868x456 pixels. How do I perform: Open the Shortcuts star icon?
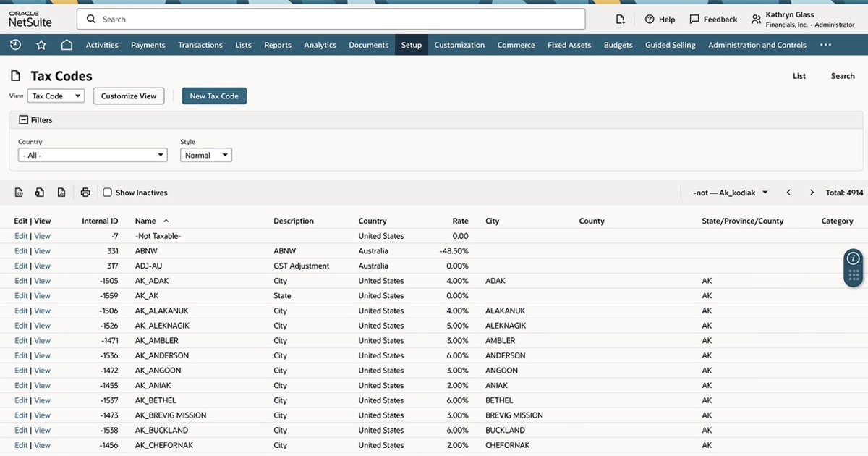[x=41, y=45]
